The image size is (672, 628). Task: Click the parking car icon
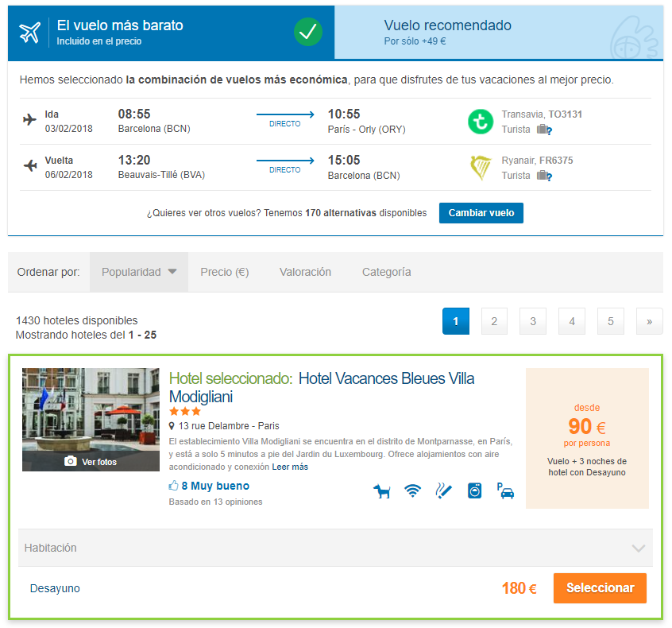[505, 491]
